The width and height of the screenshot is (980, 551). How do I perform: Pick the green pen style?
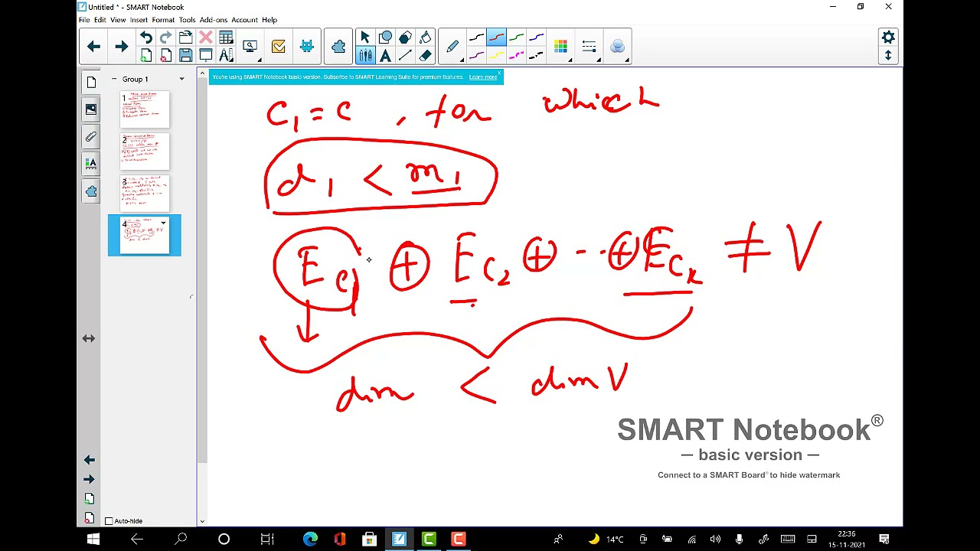click(x=516, y=37)
